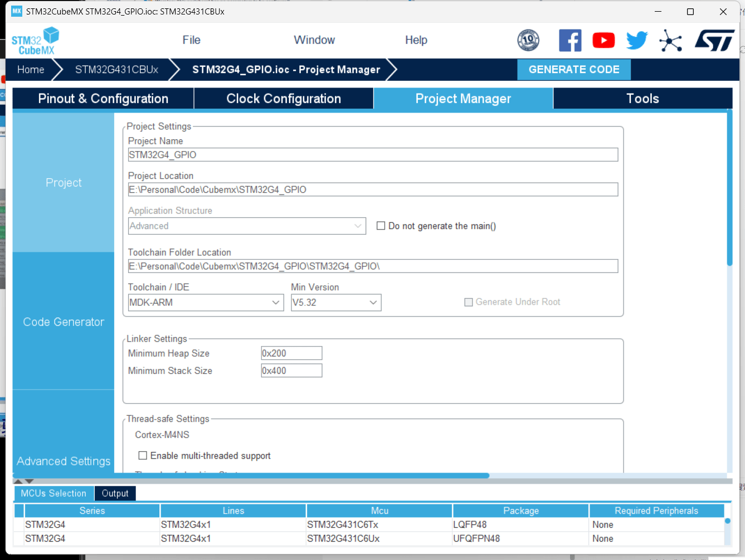
Task: Toggle 'Enable multi-threaded support' checkbox
Action: (143, 456)
